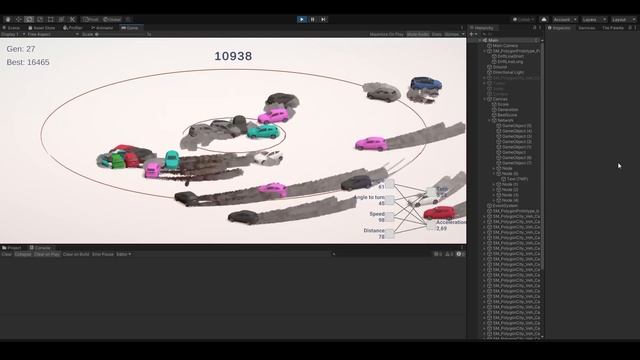Toggle Clear on Play in Console
The image size is (640, 360).
(47, 254)
